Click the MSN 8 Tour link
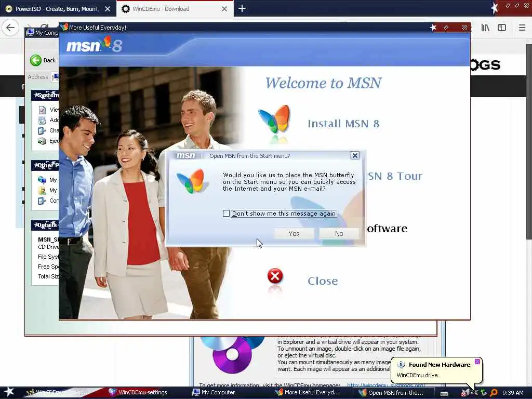This screenshot has height=399, width=532. [x=394, y=176]
